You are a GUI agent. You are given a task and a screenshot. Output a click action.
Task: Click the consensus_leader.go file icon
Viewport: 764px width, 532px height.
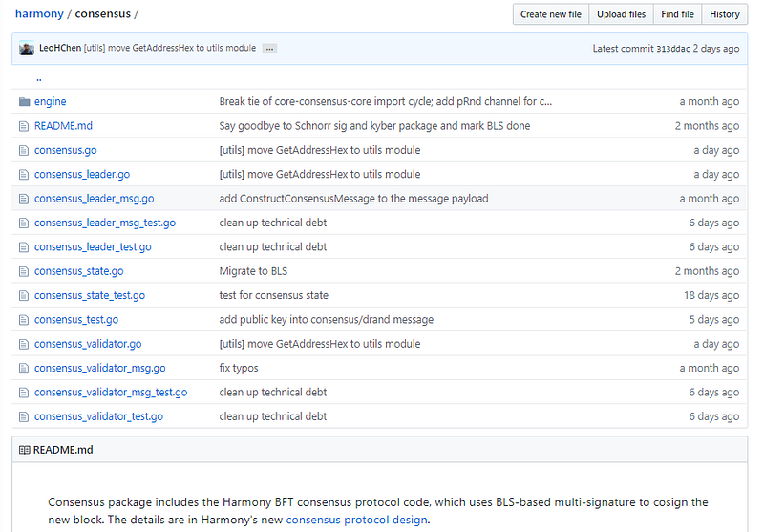tap(25, 175)
